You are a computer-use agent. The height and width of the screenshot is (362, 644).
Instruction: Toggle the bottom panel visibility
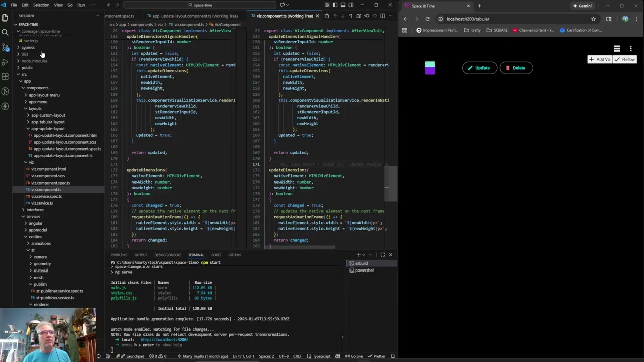pos(343,5)
